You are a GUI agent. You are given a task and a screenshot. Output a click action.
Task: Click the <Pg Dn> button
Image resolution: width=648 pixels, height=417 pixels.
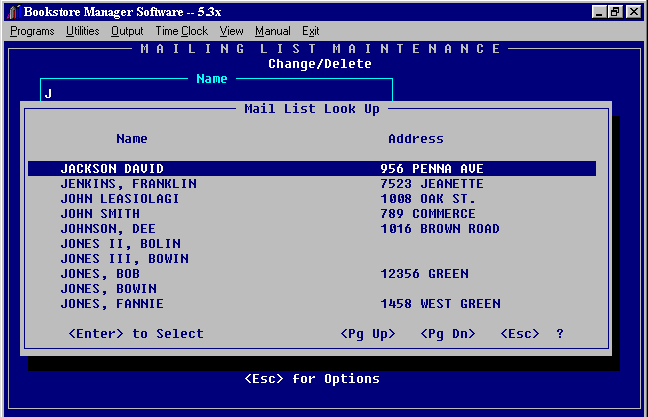pos(448,334)
